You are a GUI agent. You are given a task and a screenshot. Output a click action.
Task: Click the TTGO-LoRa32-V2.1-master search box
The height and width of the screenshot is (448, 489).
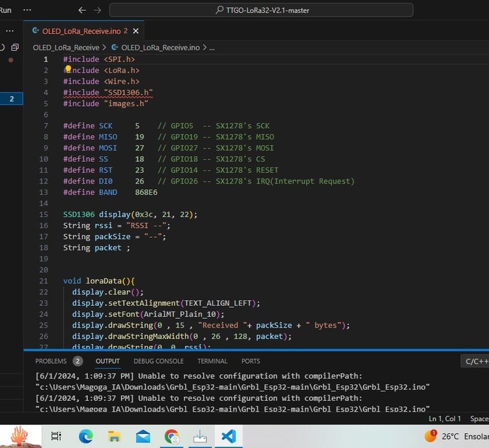coord(261,10)
